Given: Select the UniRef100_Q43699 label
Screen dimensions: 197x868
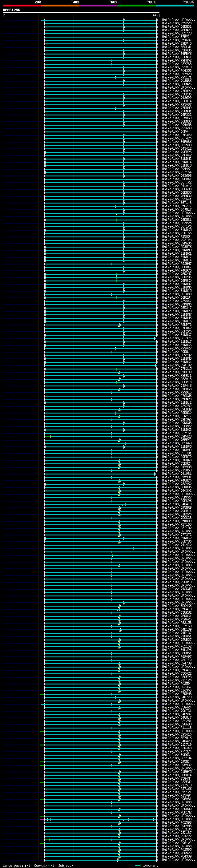Looking at the screenshot, I should tap(177, 98).
